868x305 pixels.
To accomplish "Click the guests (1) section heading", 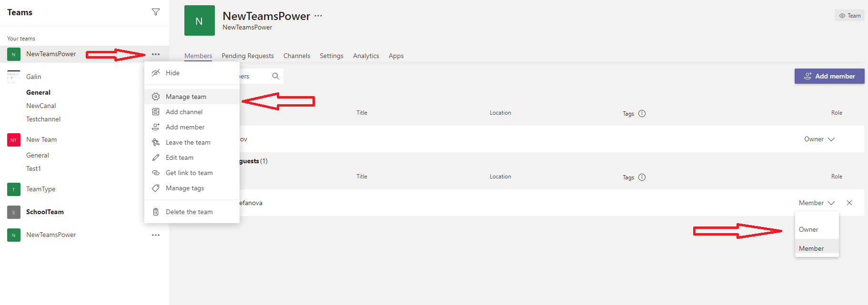I will [x=253, y=161].
